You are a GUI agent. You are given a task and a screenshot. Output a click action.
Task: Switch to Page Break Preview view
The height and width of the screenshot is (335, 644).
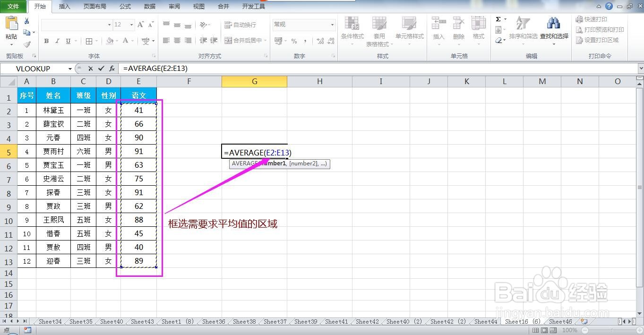[553, 330]
